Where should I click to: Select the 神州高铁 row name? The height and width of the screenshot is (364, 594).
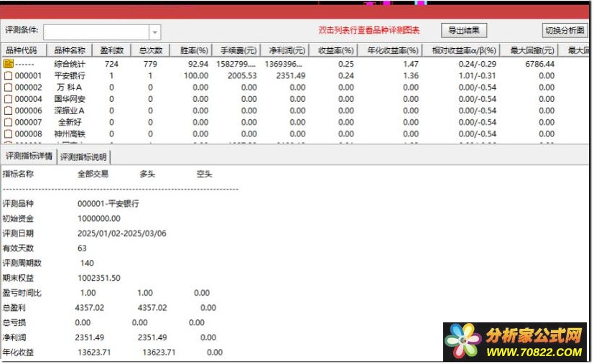[x=70, y=134]
